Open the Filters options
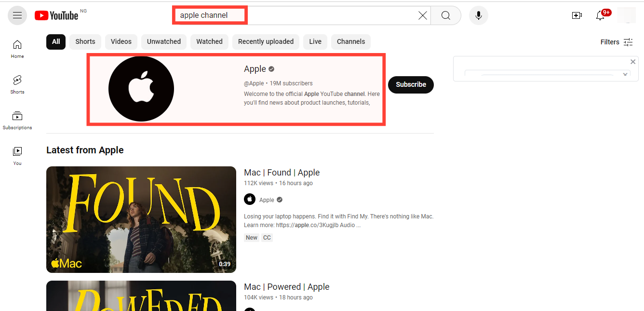644x311 pixels. [617, 42]
